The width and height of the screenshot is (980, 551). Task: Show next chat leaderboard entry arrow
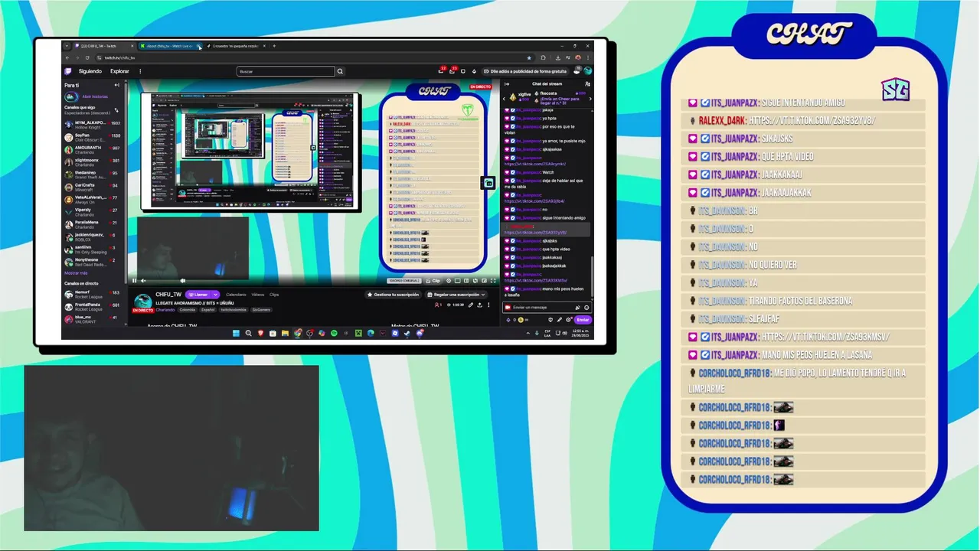click(590, 99)
